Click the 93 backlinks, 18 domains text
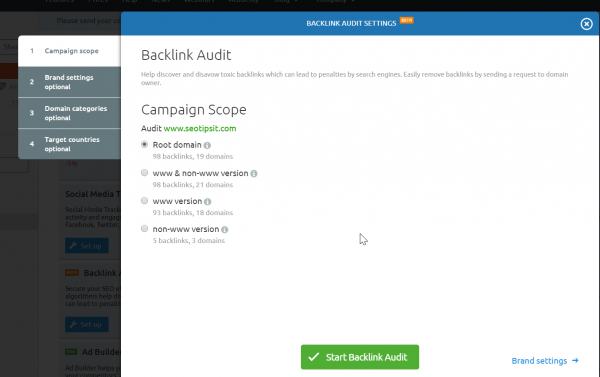 tap(192, 213)
